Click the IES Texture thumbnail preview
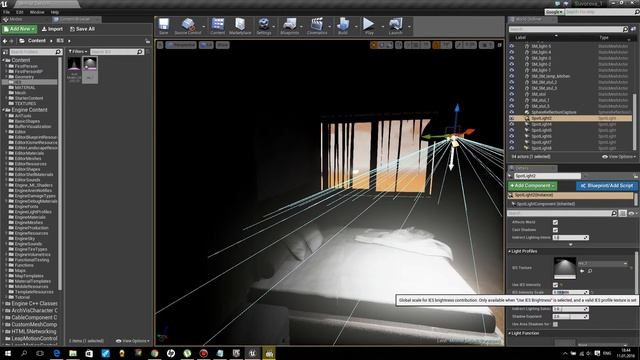The width and height of the screenshot is (640, 360). 564,268
